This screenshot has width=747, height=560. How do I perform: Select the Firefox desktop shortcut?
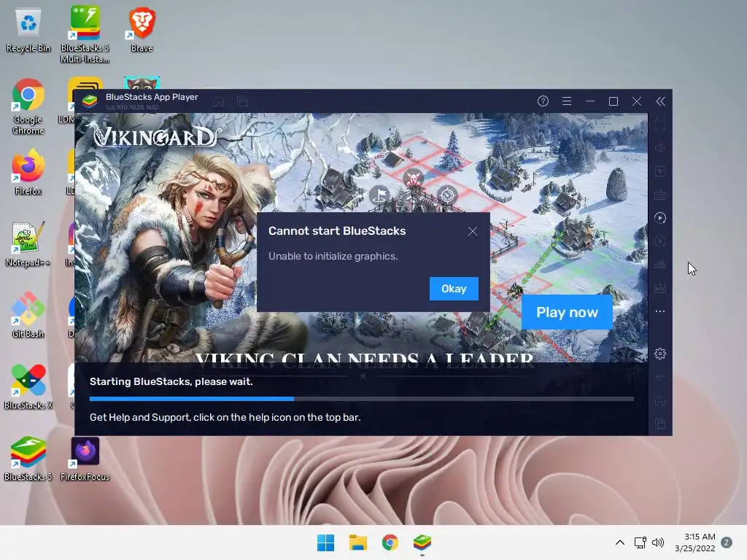pos(28,172)
